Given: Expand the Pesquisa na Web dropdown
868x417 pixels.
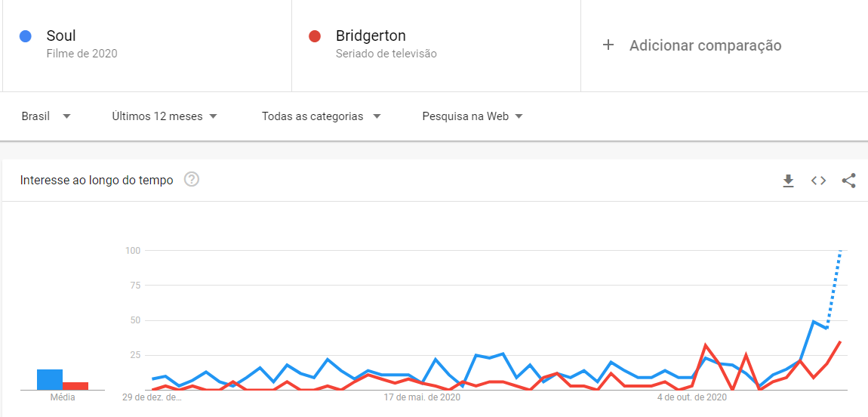Looking at the screenshot, I should pyautogui.click(x=472, y=116).
